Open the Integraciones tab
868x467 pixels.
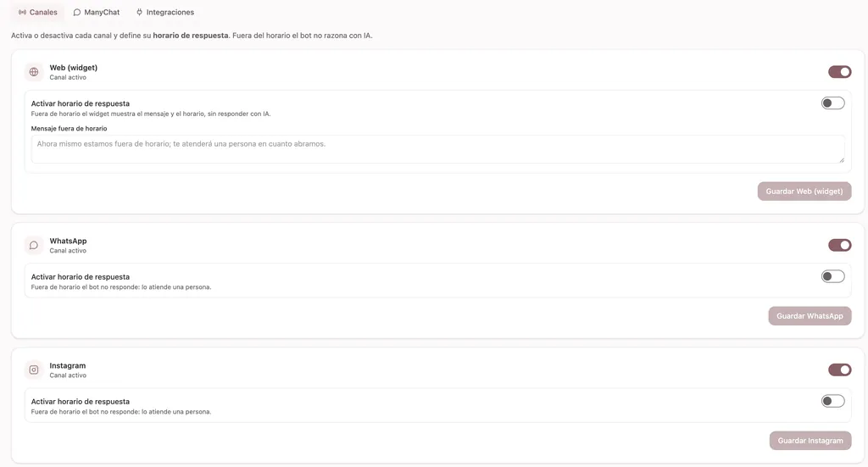tap(165, 12)
